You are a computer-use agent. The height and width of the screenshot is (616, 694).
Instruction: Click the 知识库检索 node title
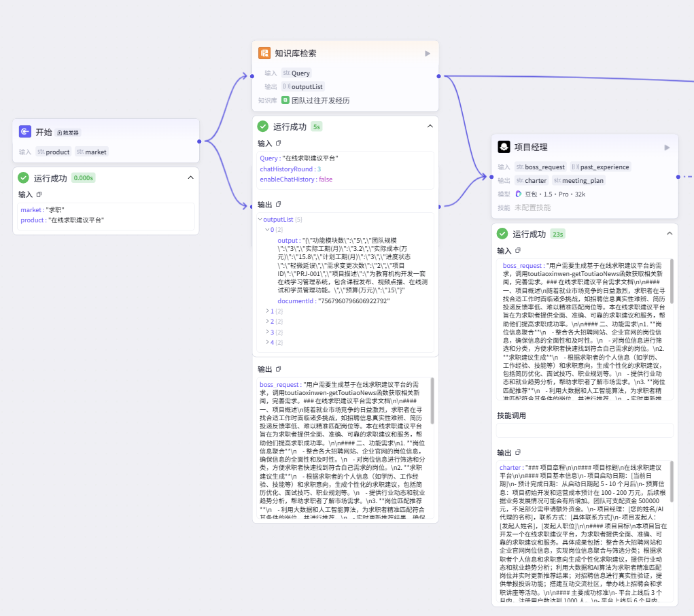[x=296, y=54]
